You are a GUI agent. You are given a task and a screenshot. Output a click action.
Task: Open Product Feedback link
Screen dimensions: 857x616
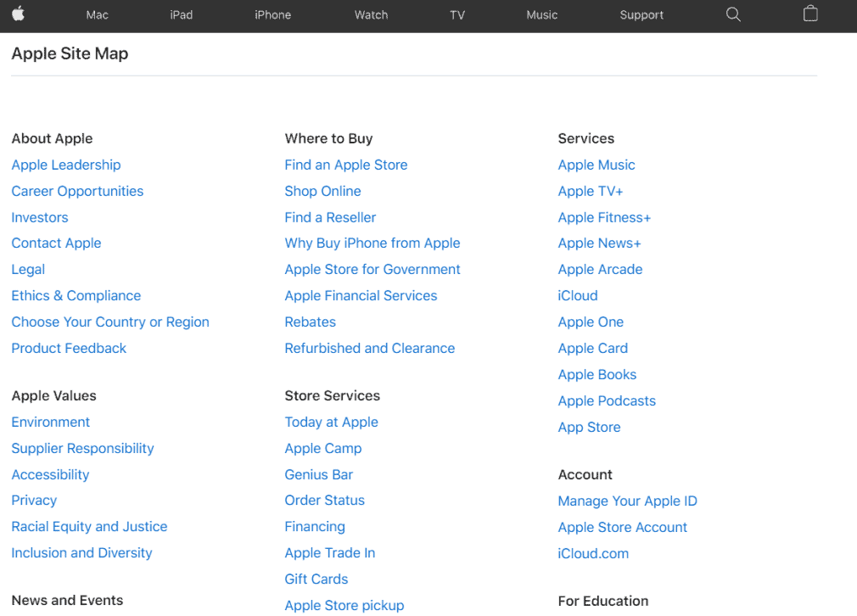coord(69,348)
